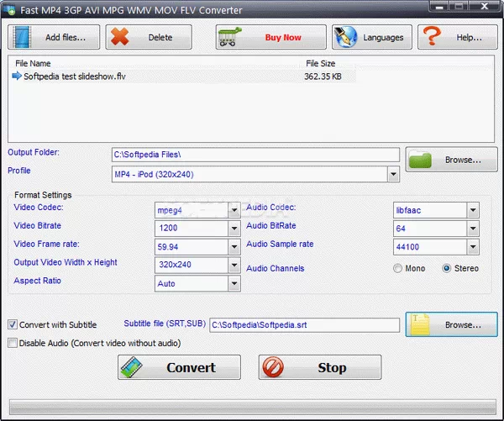Select Softpedia test slideshow.flv in file list
The image size is (504, 421).
(75, 76)
